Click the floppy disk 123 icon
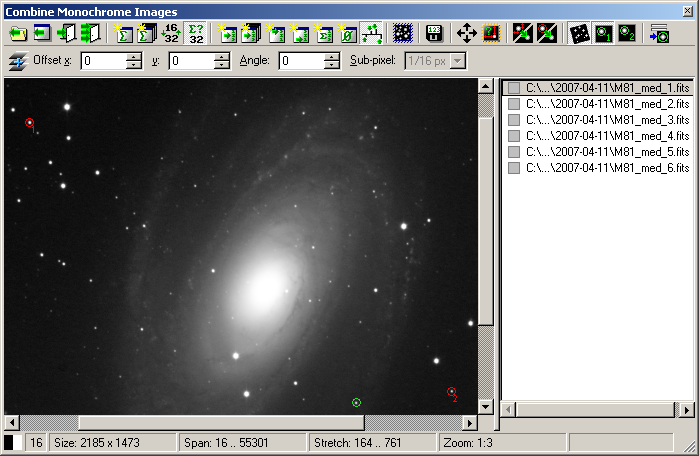699x456 pixels. (x=434, y=33)
